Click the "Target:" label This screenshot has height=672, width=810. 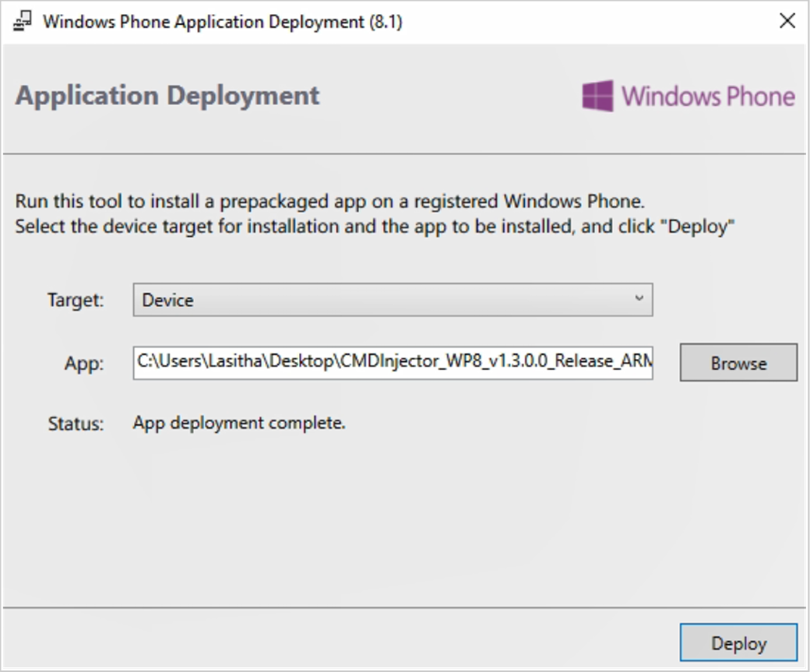click(76, 301)
